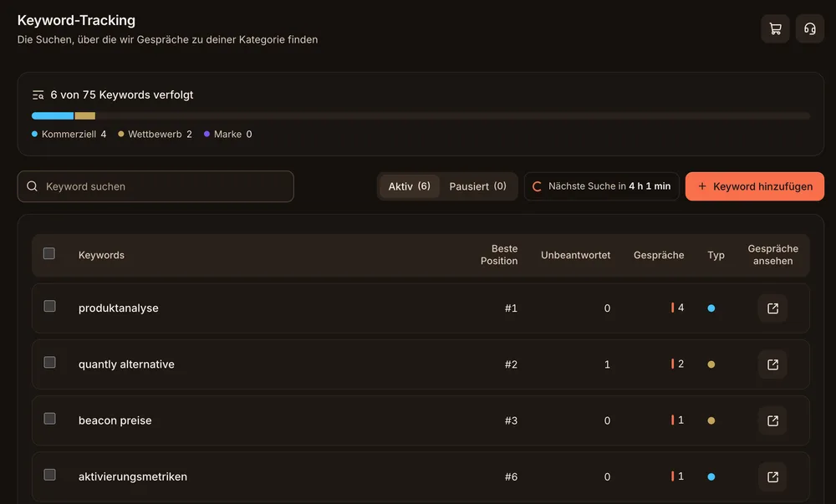Click the blue Kommerziell segment of progress bar

click(x=53, y=115)
